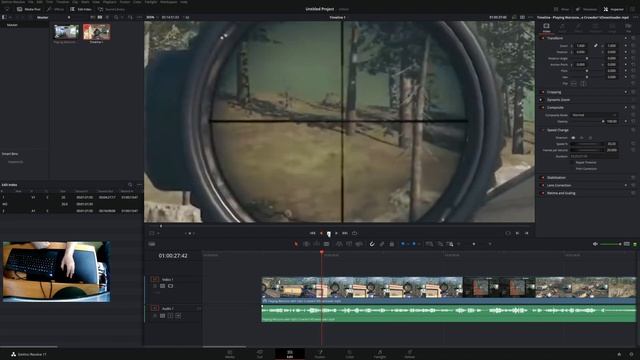
Task: Toggle Loop playback button
Action: click(355, 233)
